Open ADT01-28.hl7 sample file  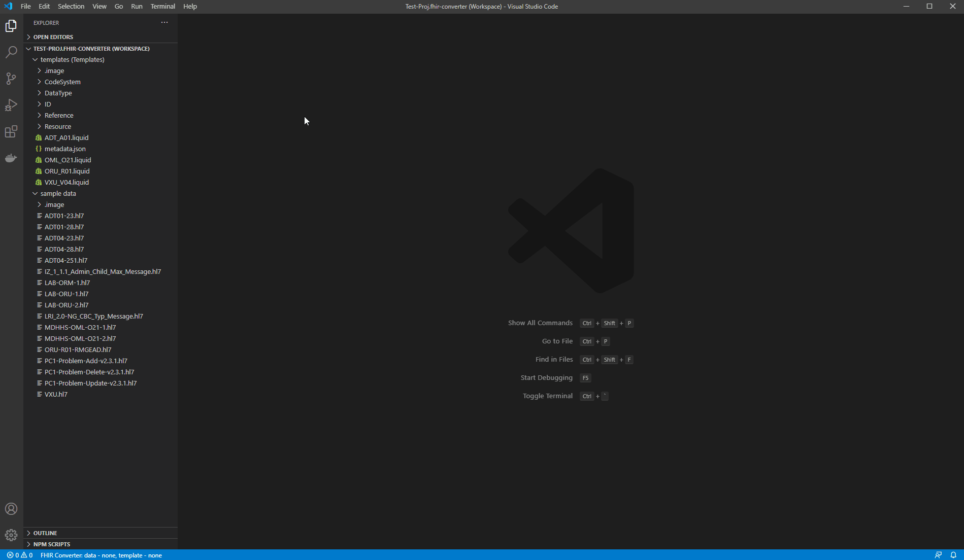click(101, 227)
